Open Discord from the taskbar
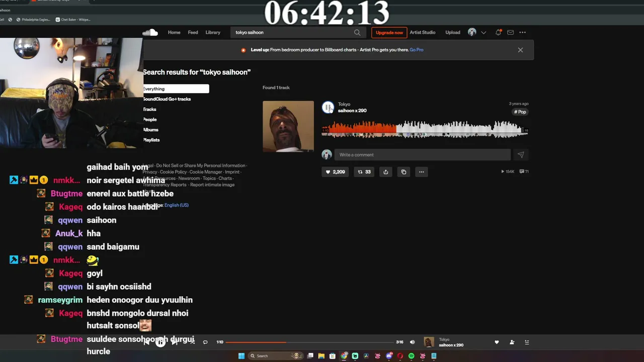The width and height of the screenshot is (644, 362). (389, 356)
